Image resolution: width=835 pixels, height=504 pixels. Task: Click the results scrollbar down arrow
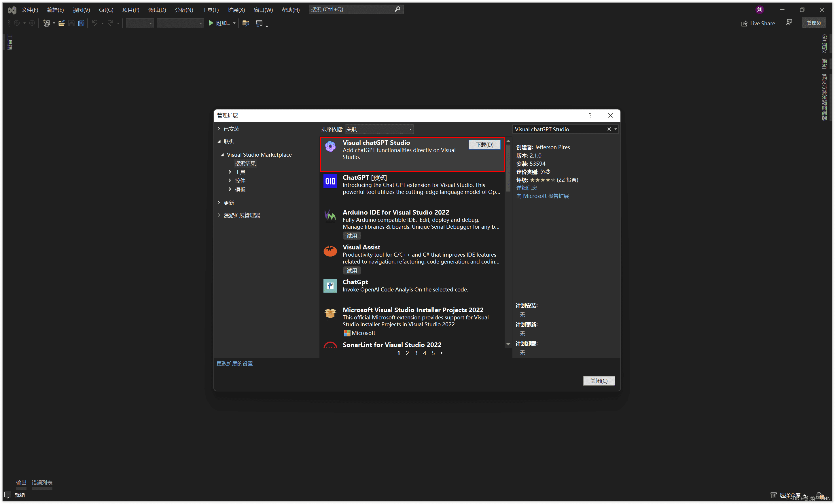point(508,344)
